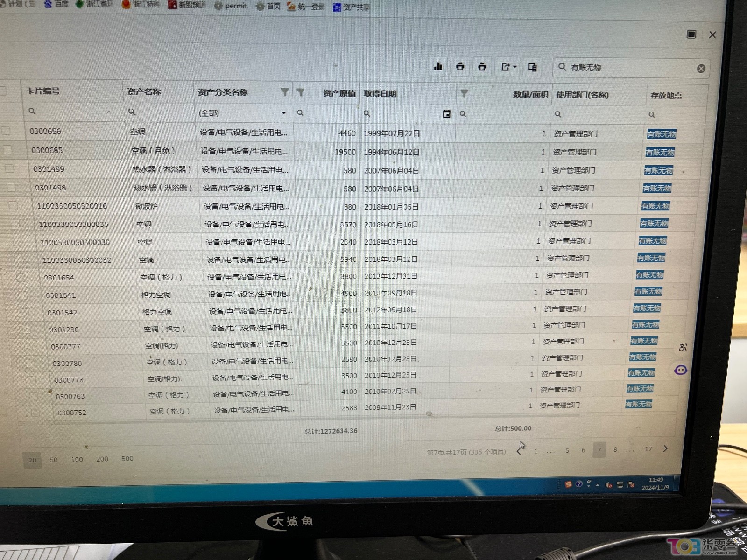Open the column chooser icon in the toolbar
747x560 pixels.
[x=532, y=67]
